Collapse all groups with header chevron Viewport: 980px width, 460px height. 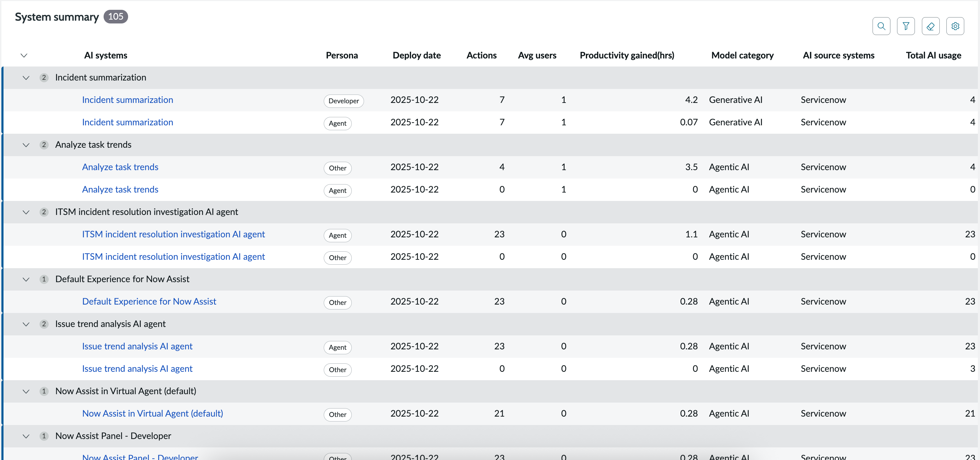(x=24, y=56)
